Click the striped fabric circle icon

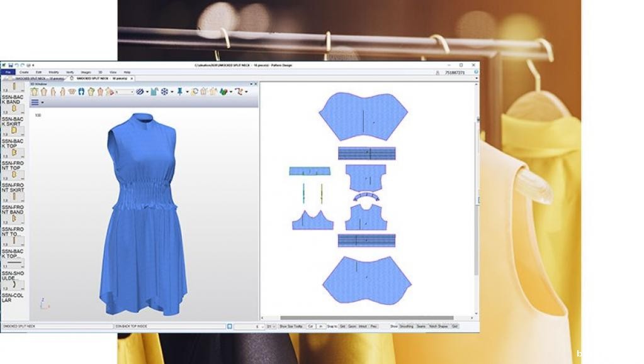[x=140, y=92]
